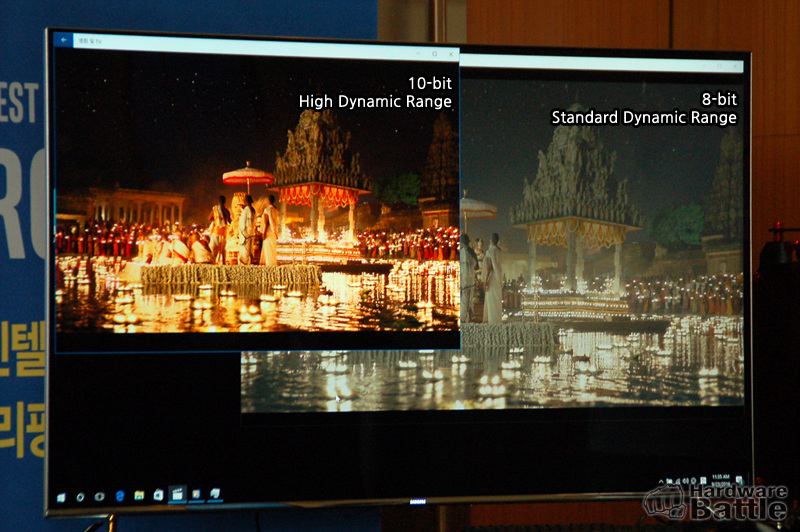The height and width of the screenshot is (532, 800).
Task: Switch to the last running taskbar app
Action: (x=215, y=493)
